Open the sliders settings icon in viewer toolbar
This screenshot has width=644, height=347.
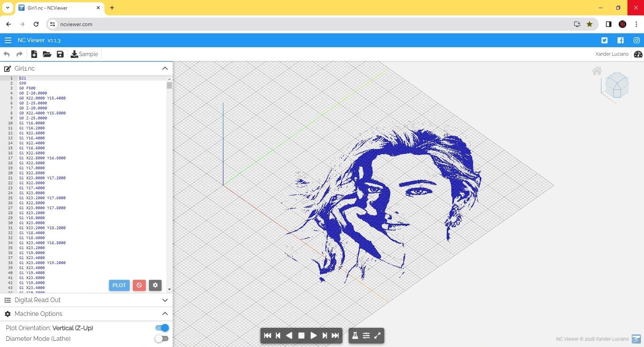[x=366, y=335]
